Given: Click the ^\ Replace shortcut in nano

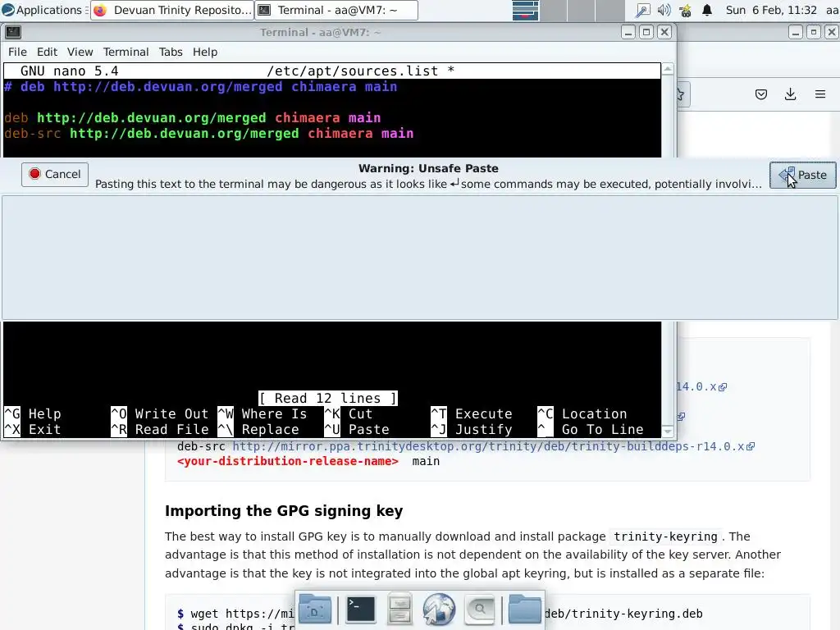Looking at the screenshot, I should point(258,429).
